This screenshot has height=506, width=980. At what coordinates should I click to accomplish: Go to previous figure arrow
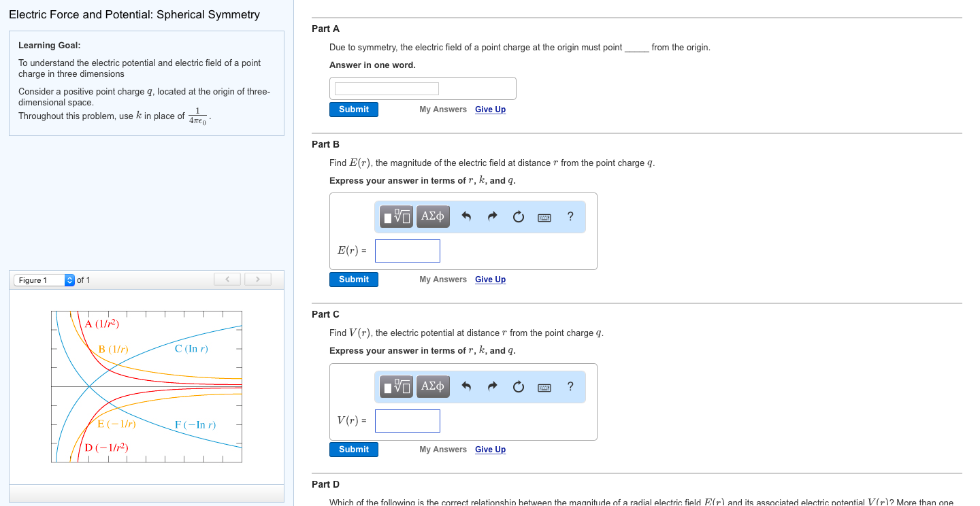pyautogui.click(x=229, y=280)
